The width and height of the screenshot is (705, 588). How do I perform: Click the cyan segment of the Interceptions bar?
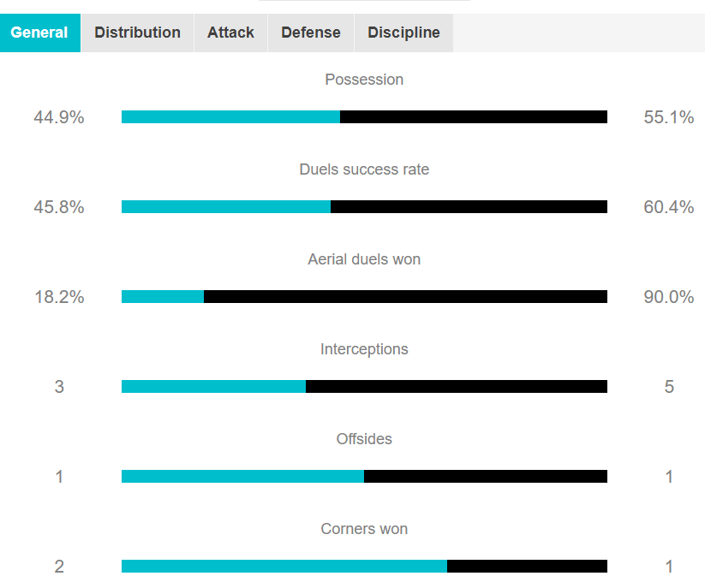point(213,386)
